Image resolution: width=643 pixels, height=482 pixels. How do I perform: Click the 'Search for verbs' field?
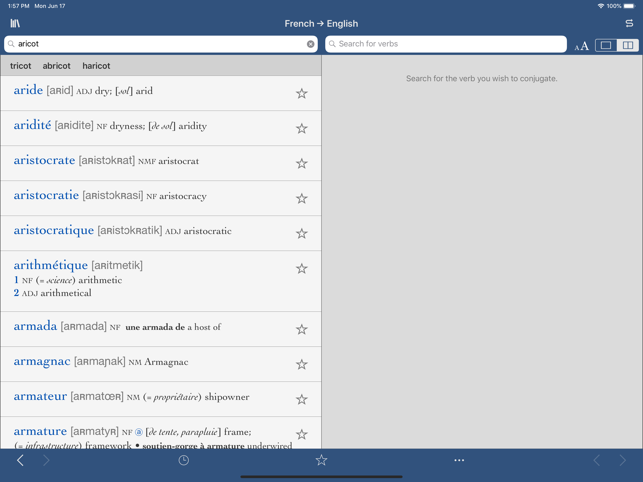pos(446,44)
